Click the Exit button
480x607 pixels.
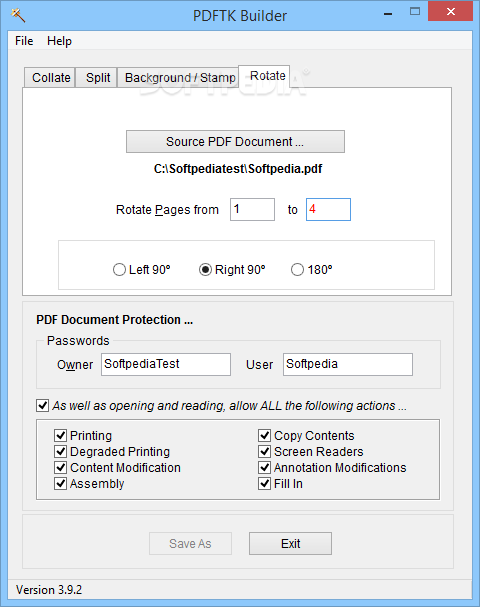coord(290,544)
